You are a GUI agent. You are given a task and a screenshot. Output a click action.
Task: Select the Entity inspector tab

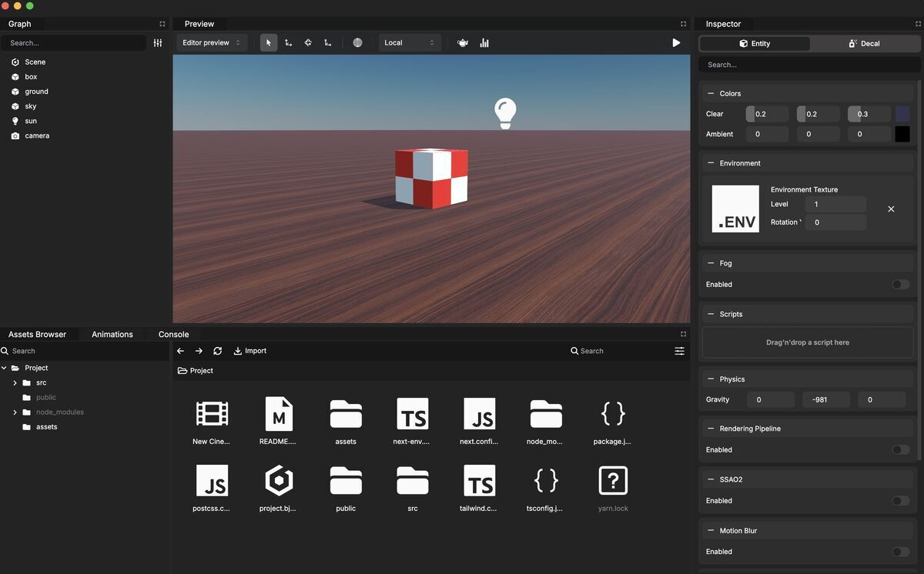pos(755,44)
